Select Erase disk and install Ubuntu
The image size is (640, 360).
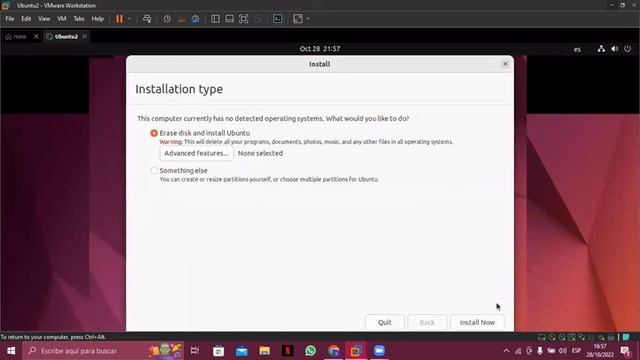pyautogui.click(x=154, y=133)
